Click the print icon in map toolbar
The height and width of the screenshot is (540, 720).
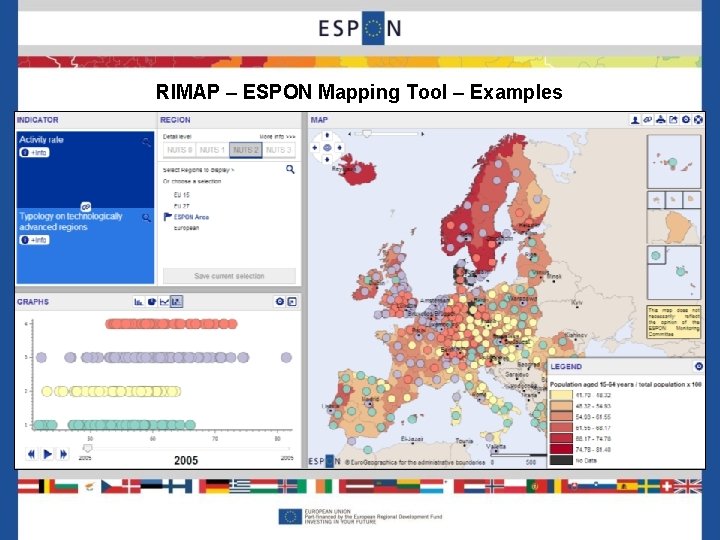click(x=660, y=120)
